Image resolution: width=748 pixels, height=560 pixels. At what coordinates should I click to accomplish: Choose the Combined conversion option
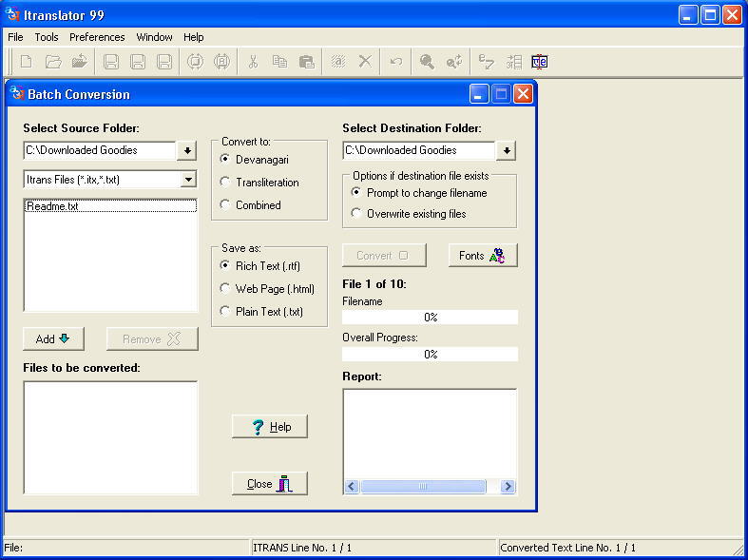point(251,205)
